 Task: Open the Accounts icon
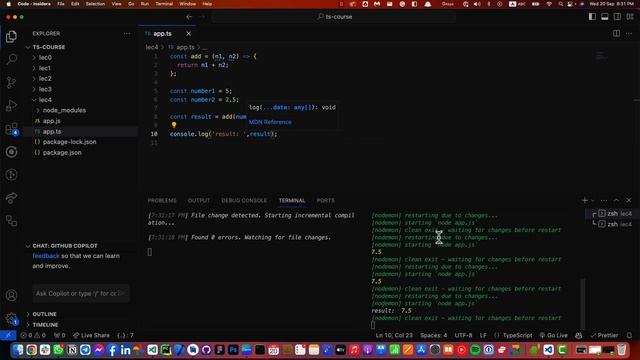click(x=11, y=295)
